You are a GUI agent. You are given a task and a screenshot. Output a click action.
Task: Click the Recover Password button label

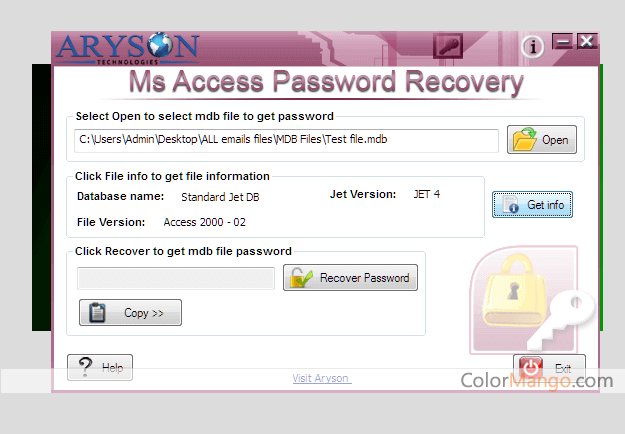(x=364, y=278)
